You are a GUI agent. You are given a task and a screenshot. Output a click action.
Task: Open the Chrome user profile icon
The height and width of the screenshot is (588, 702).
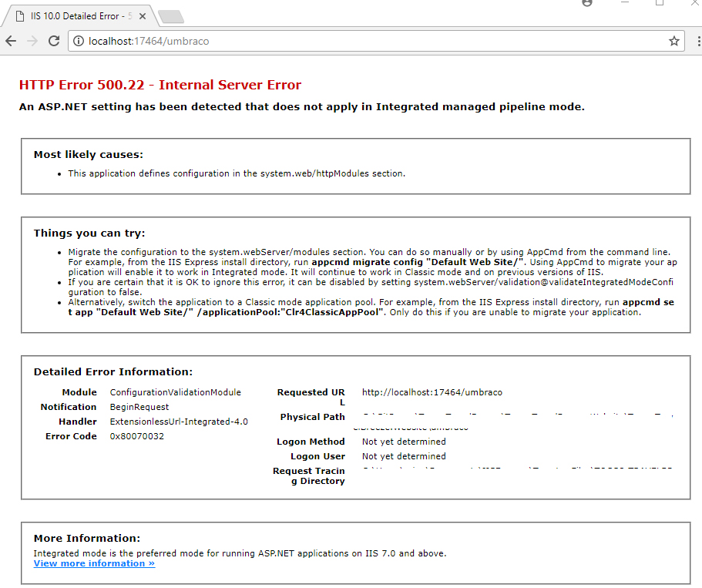(587, 3)
